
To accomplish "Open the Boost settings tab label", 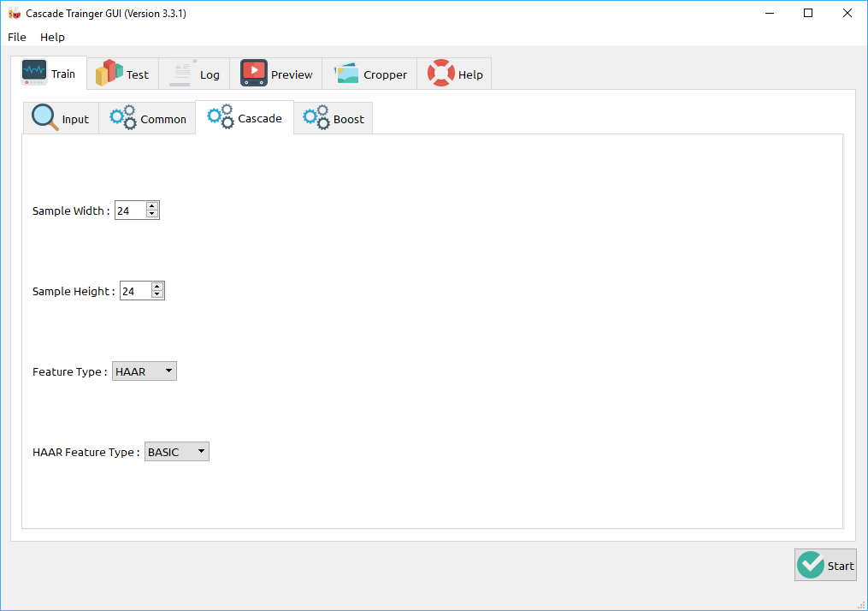I will 349,119.
